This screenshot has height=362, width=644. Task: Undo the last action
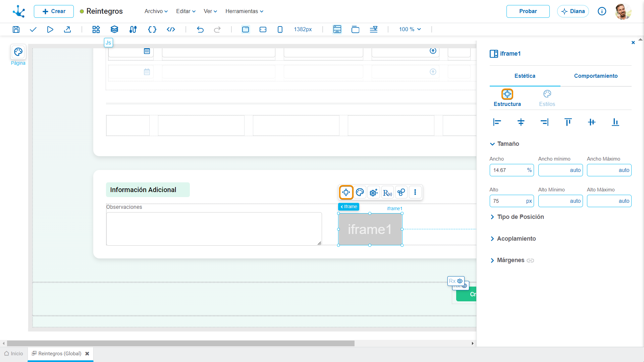[x=200, y=29]
